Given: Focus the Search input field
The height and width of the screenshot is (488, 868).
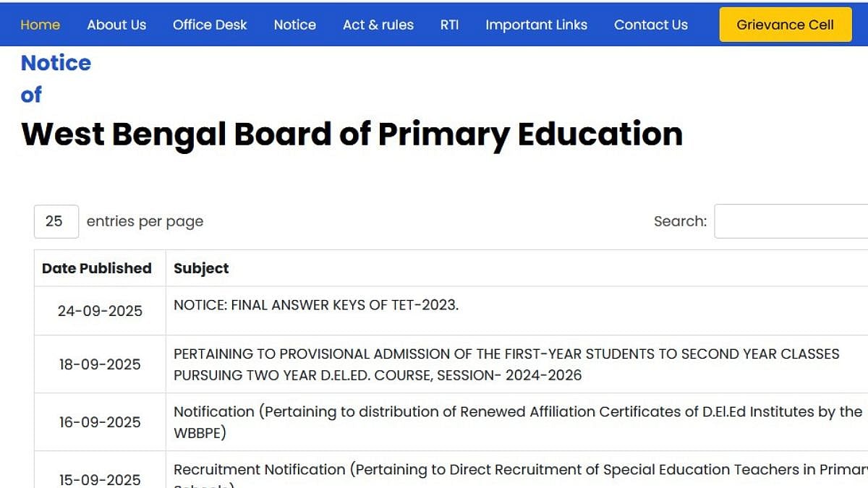Looking at the screenshot, I should 791,221.
